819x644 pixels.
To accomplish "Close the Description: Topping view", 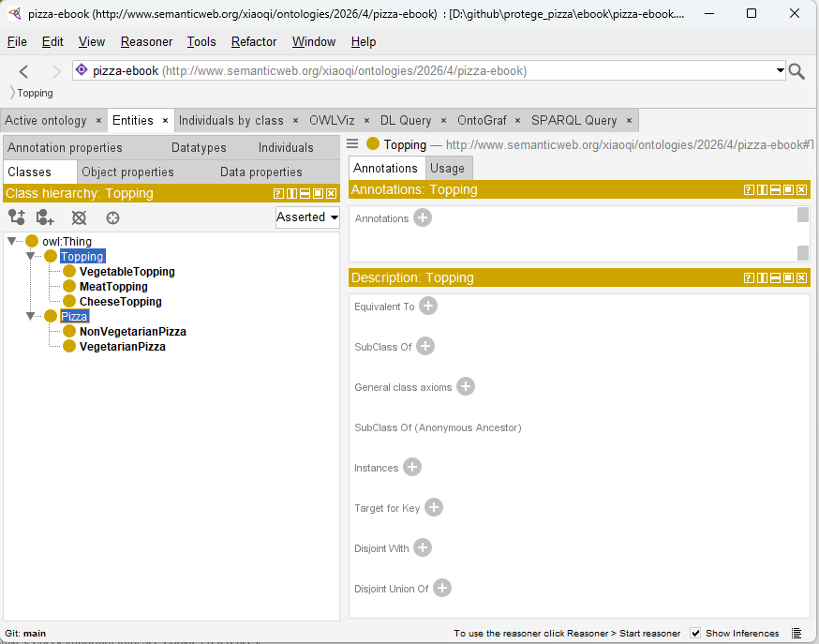I will coord(802,277).
